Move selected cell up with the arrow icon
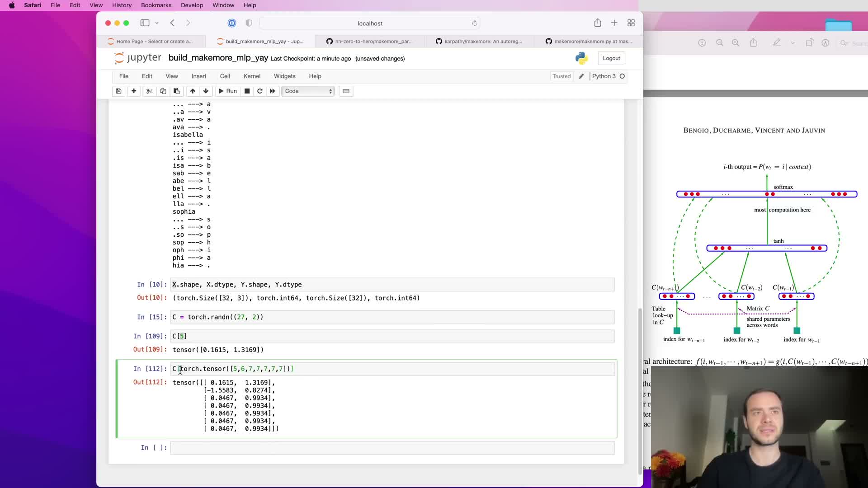 pos(193,91)
